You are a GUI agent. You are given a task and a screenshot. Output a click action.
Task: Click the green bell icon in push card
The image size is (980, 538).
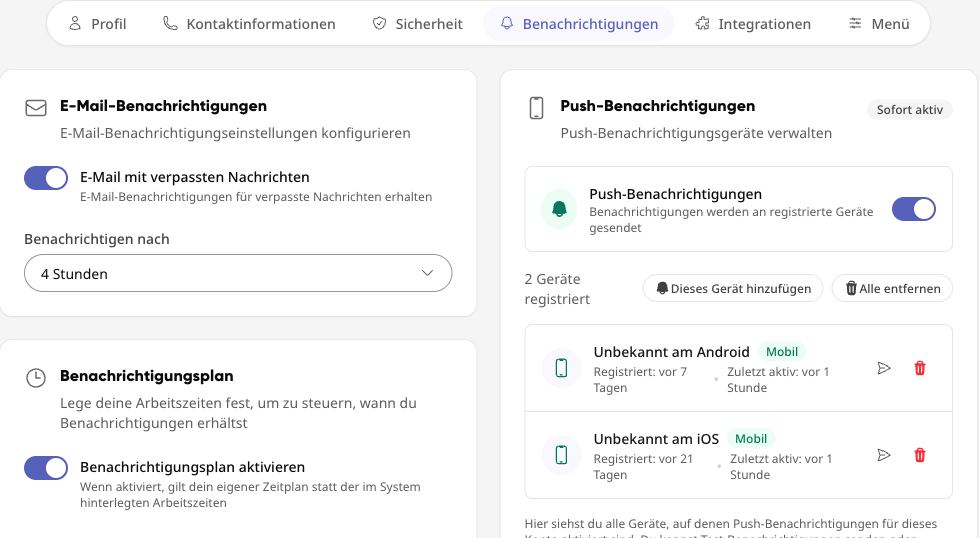click(559, 209)
